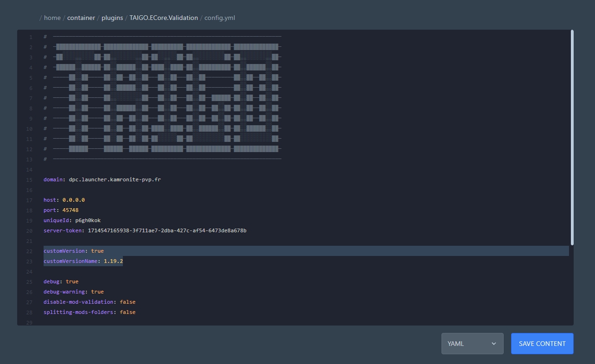Go to plugins folder in breadcrumb
Image resolution: width=595 pixels, height=364 pixels.
click(x=112, y=18)
